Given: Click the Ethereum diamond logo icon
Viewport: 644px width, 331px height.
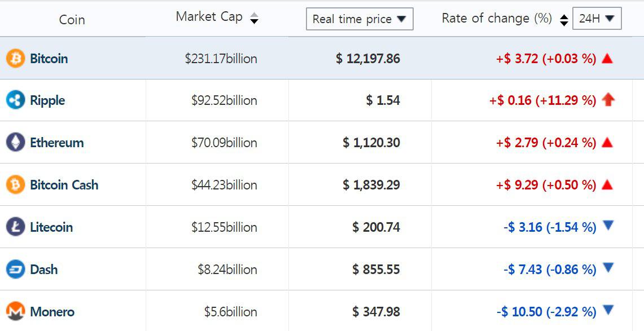Looking at the screenshot, I should (15, 142).
